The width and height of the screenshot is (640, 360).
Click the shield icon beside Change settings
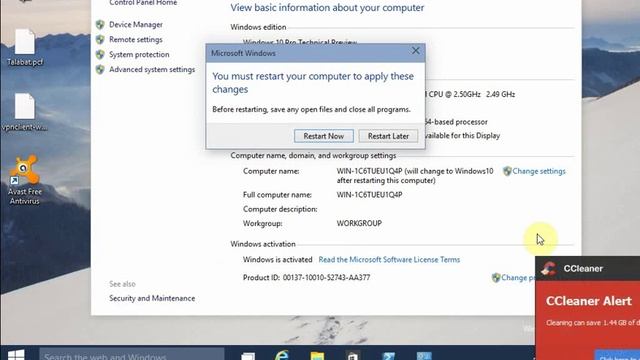click(x=507, y=171)
